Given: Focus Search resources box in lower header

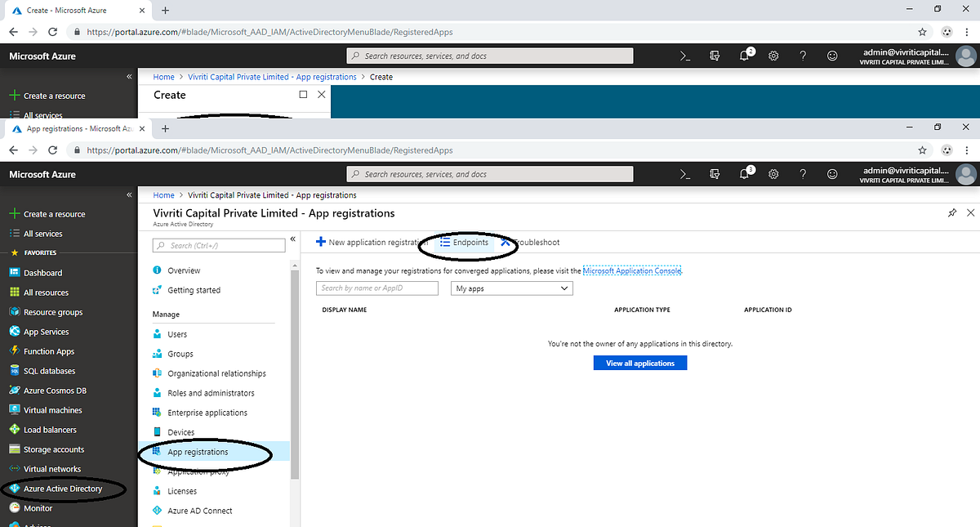Looking at the screenshot, I should point(490,174).
